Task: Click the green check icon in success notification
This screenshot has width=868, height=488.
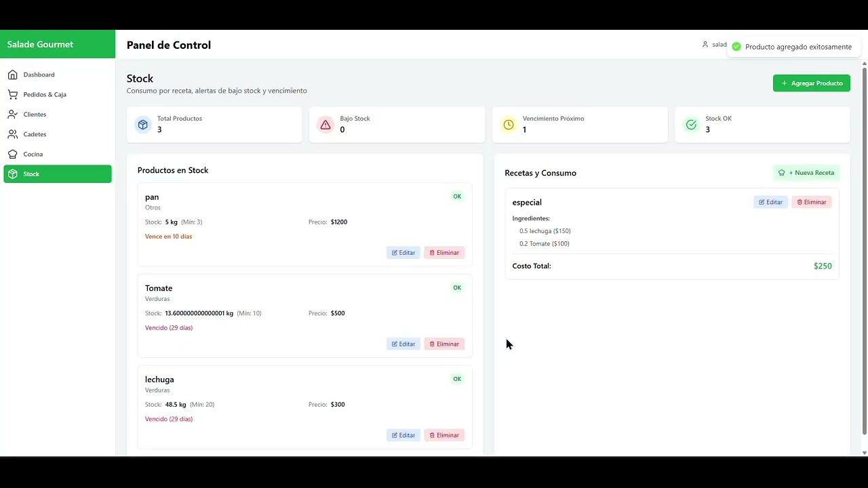Action: pos(736,47)
